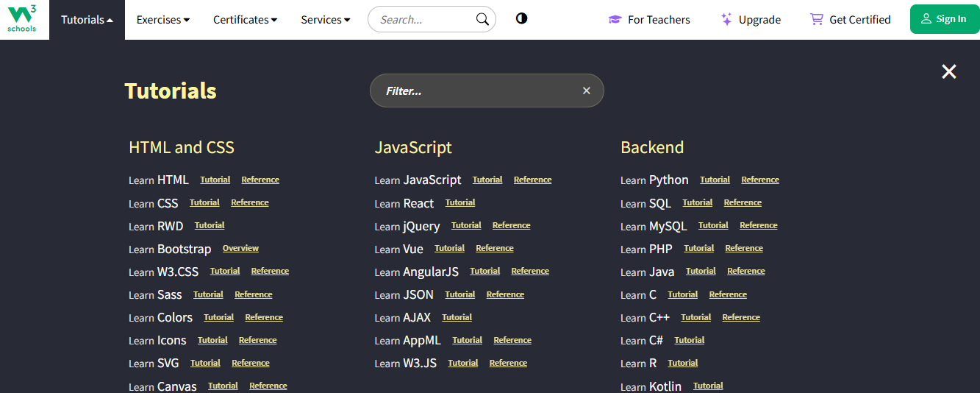980x393 pixels.
Task: Open the For Teachers link
Action: point(649,20)
